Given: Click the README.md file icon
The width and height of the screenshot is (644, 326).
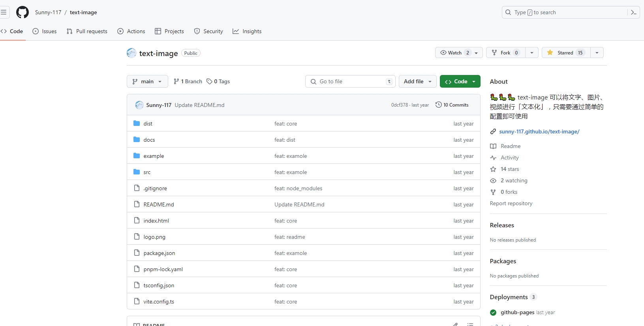Looking at the screenshot, I should (137, 204).
